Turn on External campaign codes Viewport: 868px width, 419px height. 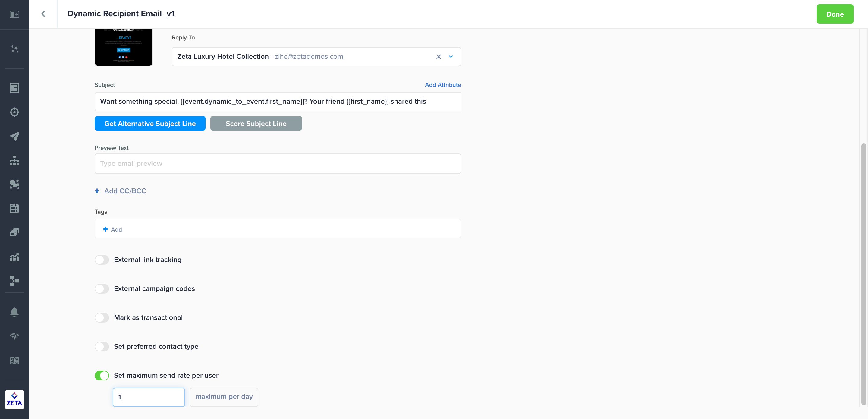click(102, 288)
